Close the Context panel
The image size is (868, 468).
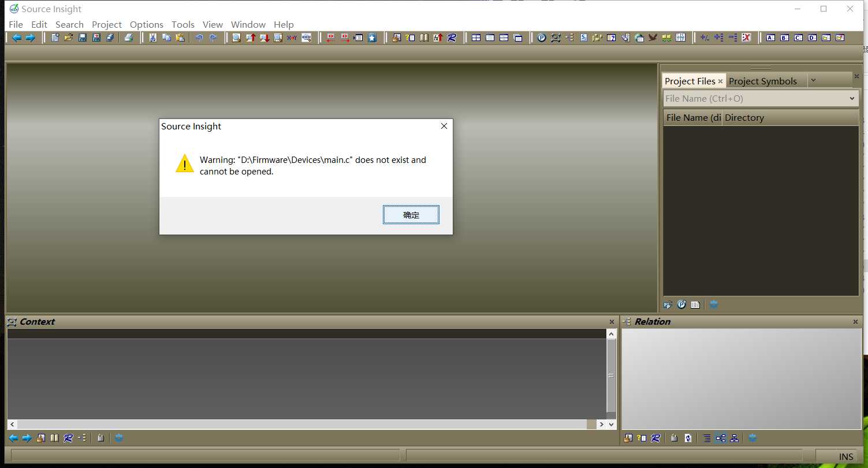point(612,322)
